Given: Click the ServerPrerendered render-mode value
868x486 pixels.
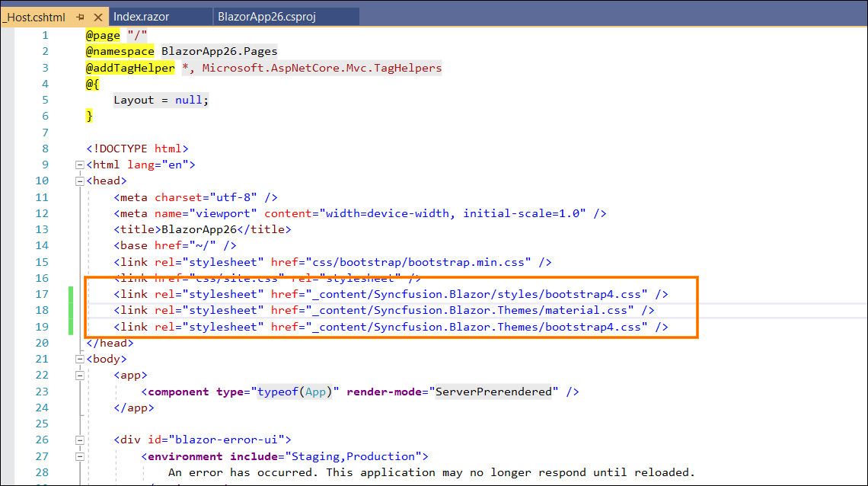Looking at the screenshot, I should click(x=495, y=392).
